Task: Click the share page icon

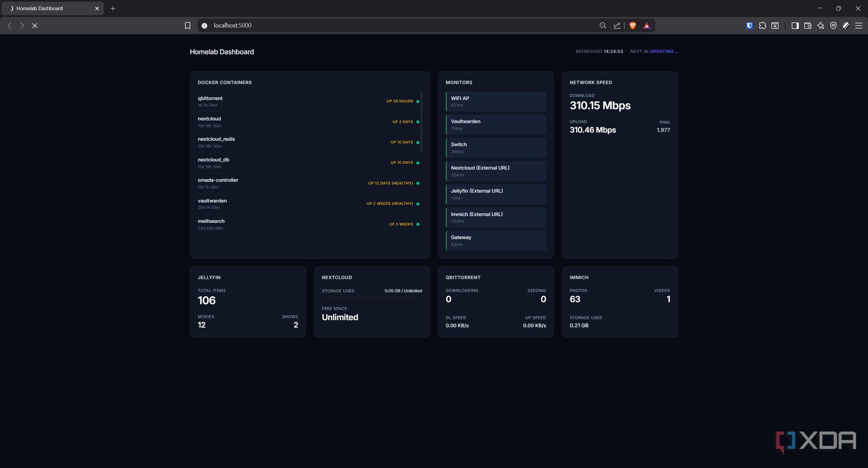Action: [x=617, y=25]
